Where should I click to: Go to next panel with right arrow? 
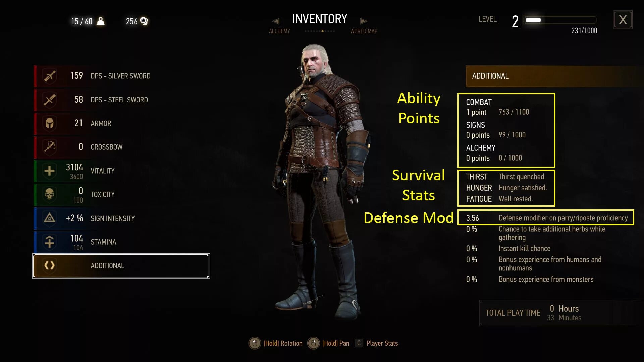tap(364, 21)
